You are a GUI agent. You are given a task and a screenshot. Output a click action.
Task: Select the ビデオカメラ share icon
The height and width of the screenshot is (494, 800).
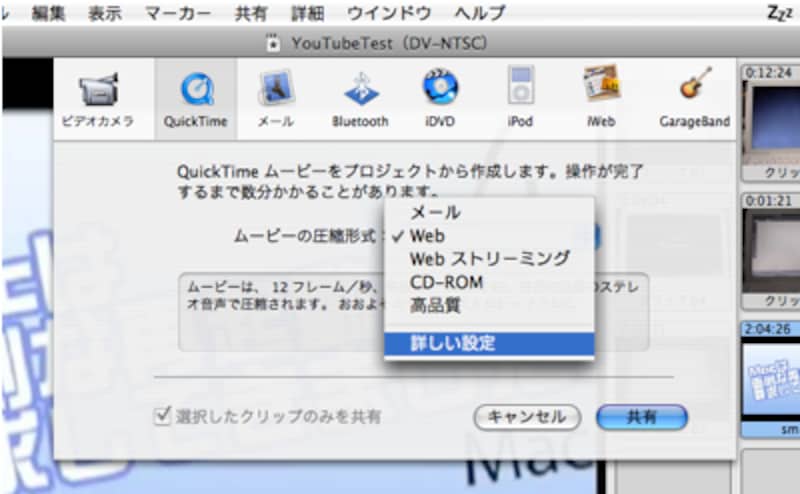[x=97, y=99]
